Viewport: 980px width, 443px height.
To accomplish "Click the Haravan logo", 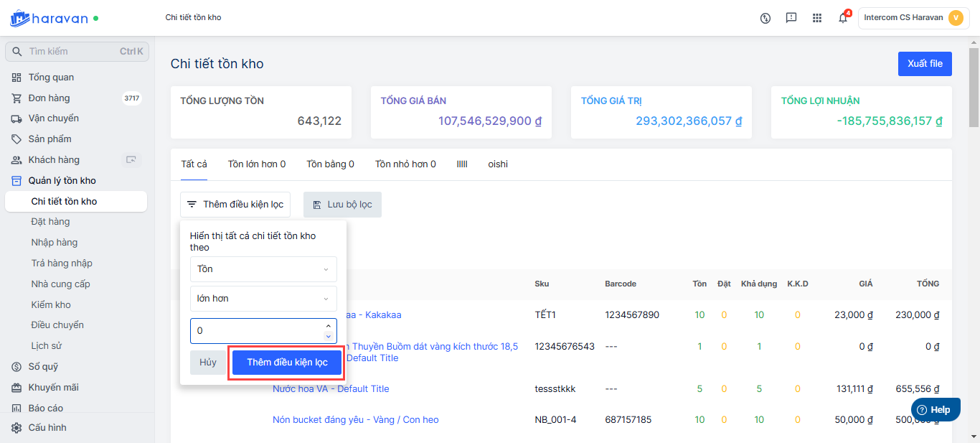I will coord(54,18).
